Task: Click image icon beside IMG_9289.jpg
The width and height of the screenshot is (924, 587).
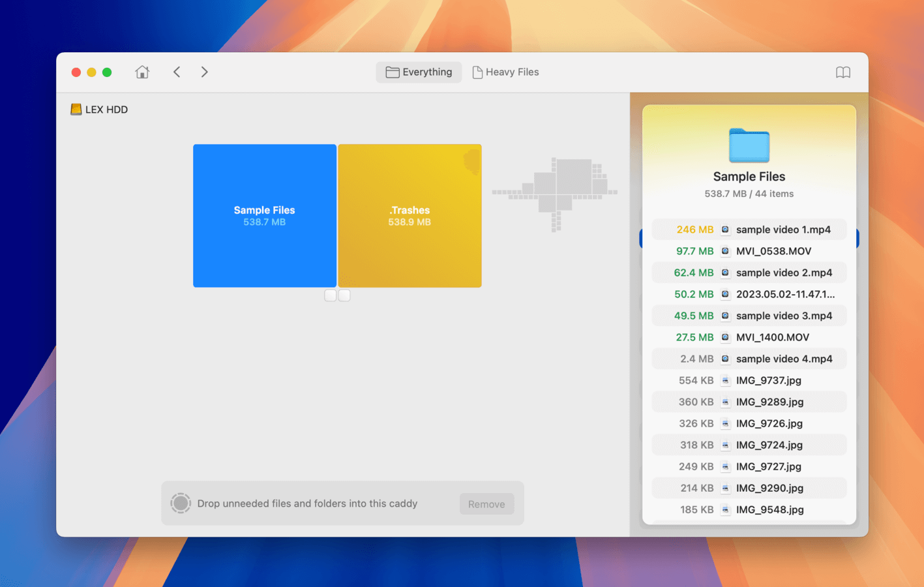Action: pos(725,402)
